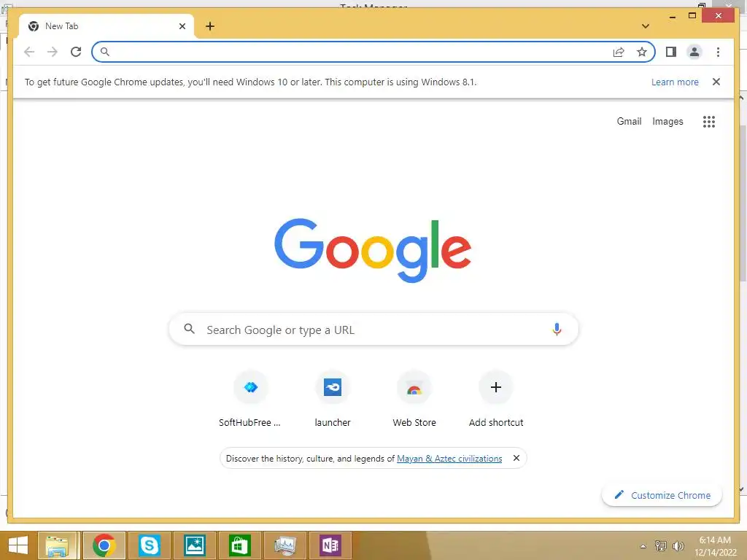
Task: Open OneNote from the taskbar
Action: [x=330, y=545]
